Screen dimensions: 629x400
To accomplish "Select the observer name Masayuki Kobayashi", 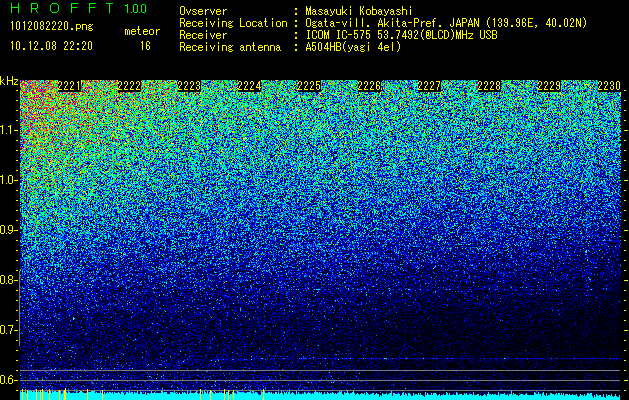I will pos(359,11).
